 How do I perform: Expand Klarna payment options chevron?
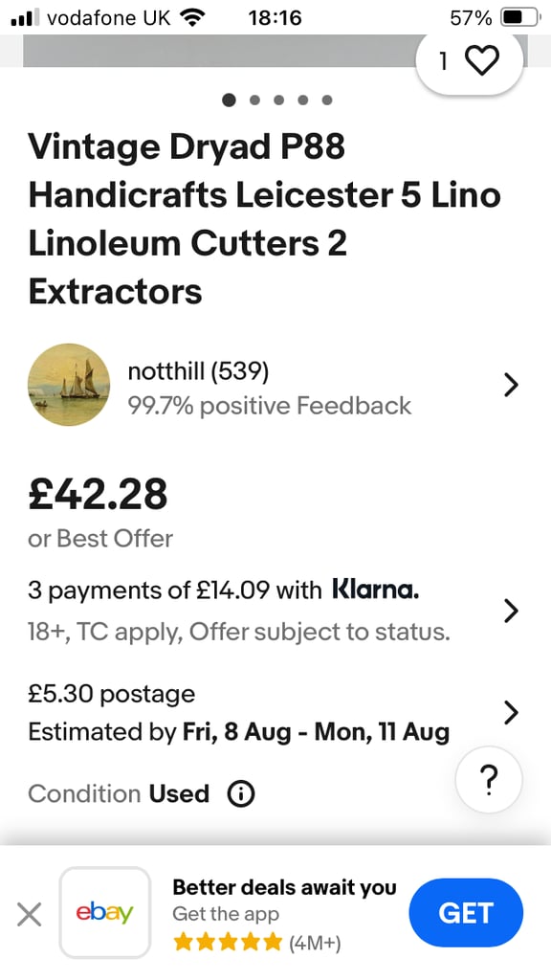pos(511,611)
